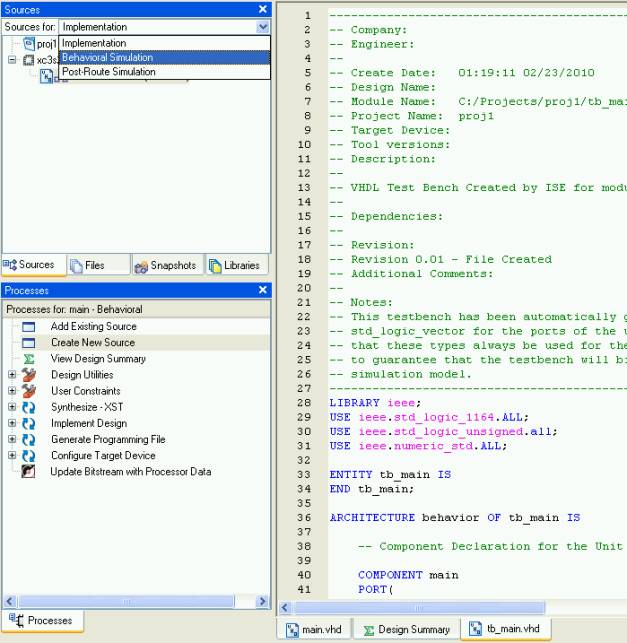Viewport: 627px width, 643px height.
Task: Click the Libraries tab icon
Action: click(215, 266)
